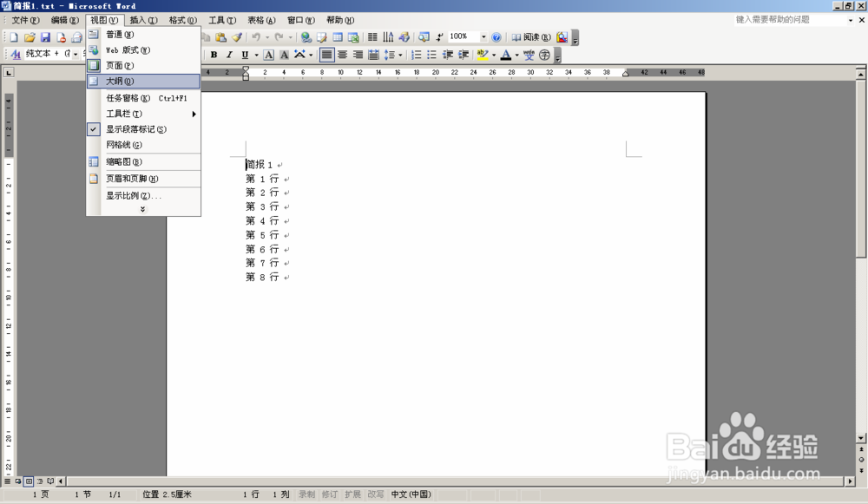Select 普通 view menu item
868x504 pixels.
[x=143, y=35]
